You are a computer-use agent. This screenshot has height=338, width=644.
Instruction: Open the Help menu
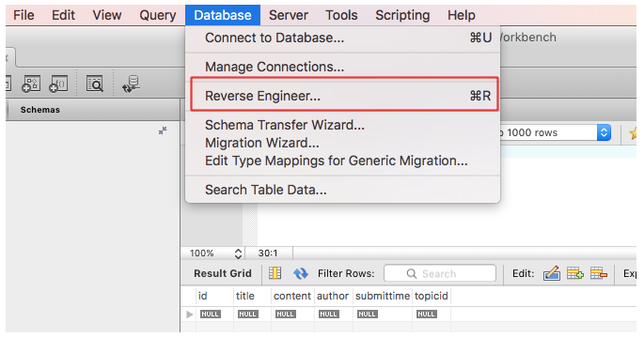(x=462, y=15)
